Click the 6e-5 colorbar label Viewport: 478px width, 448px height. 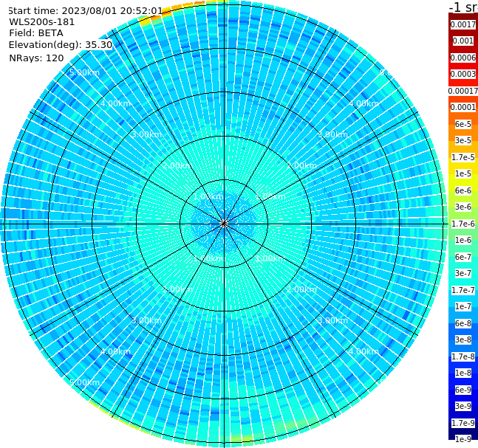[463, 124]
